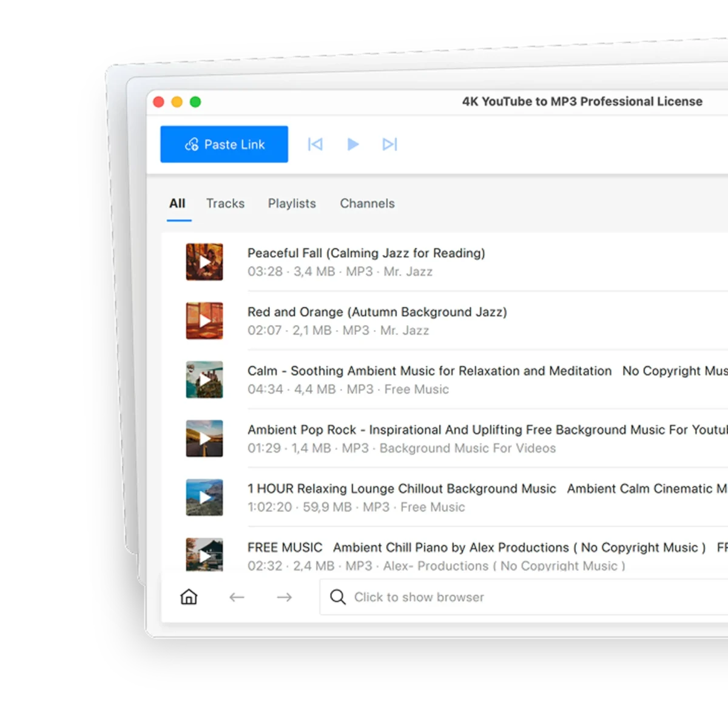The image size is (728, 728).
Task: Go to the browser home icon
Action: tap(189, 597)
